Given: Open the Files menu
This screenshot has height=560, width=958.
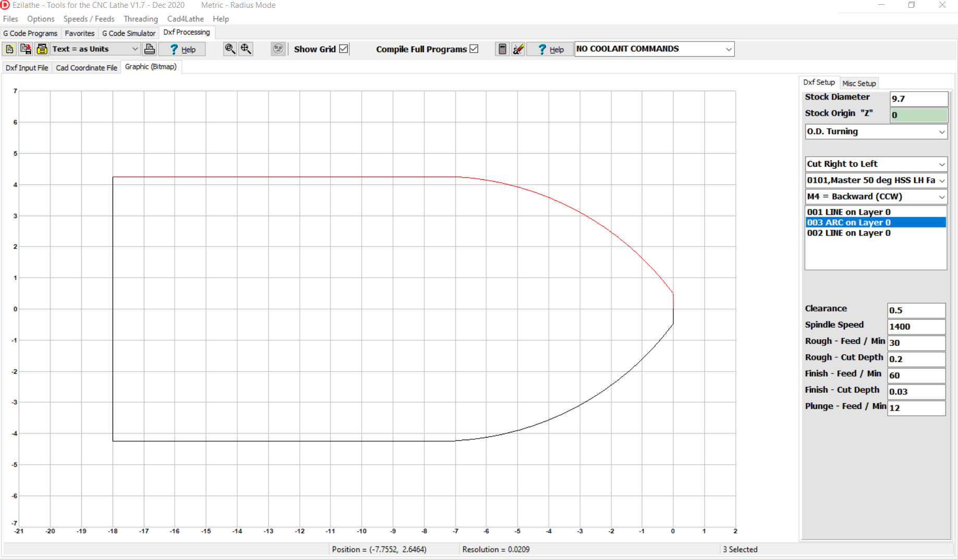Looking at the screenshot, I should click(x=10, y=19).
